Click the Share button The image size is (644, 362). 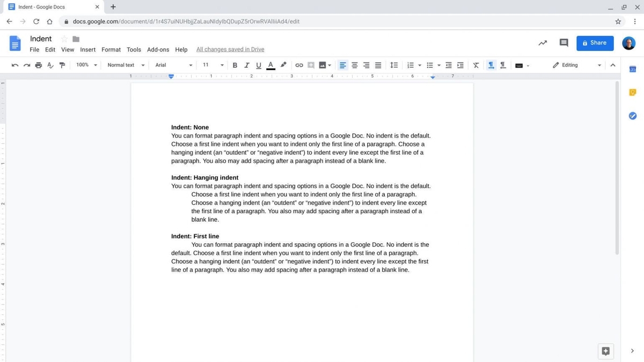tap(595, 42)
